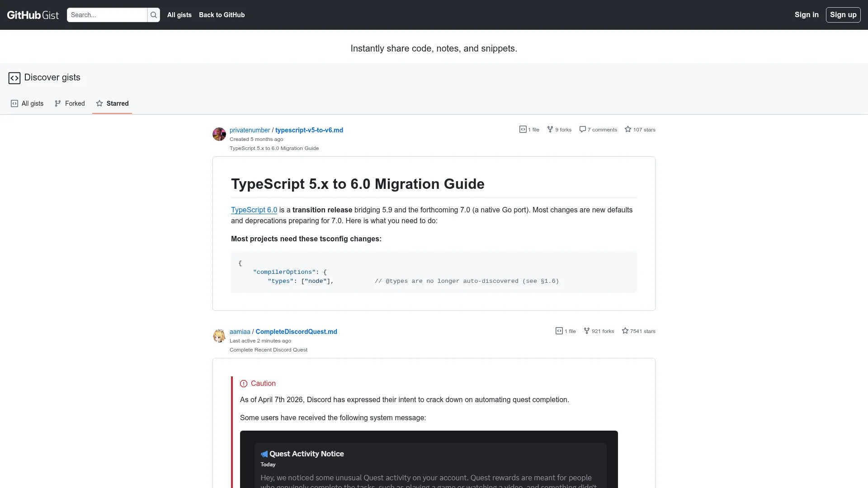Open the CompleteDiscordQuest.md gist

click(297, 332)
